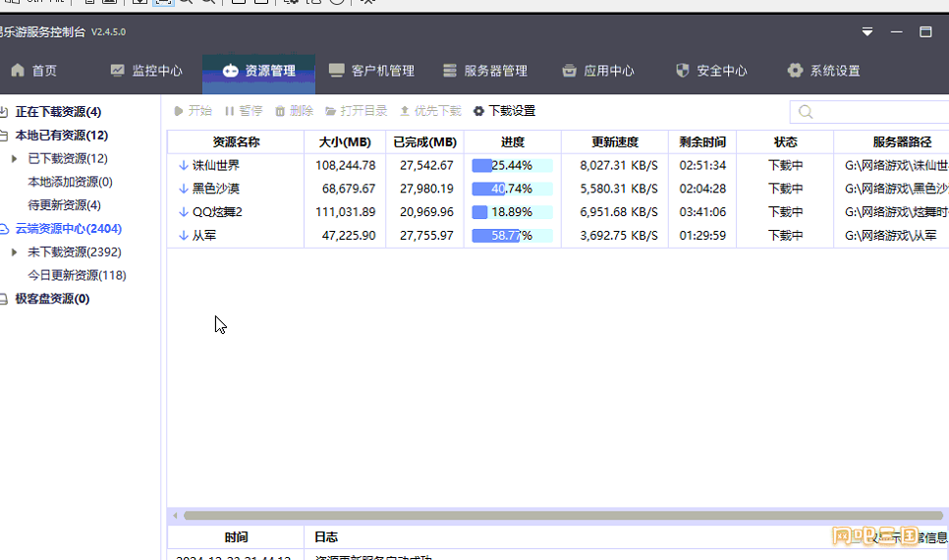Sort by 剩余时间 column header
The width and height of the screenshot is (949, 560).
(x=702, y=142)
